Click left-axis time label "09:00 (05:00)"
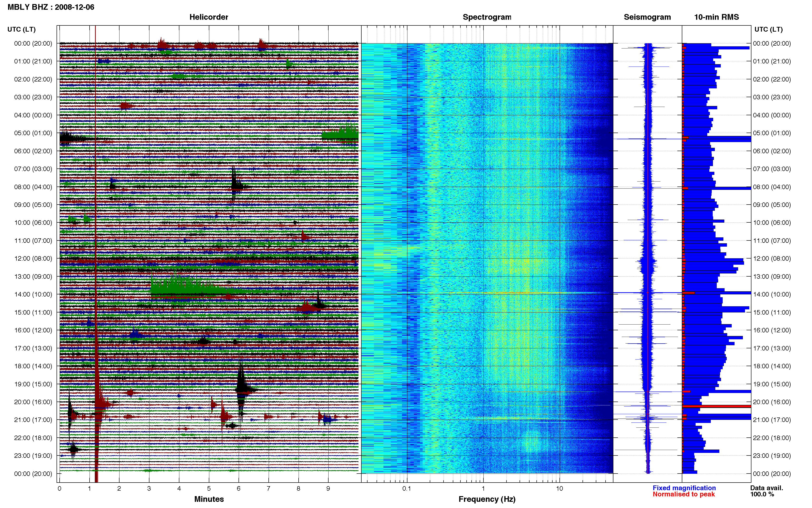812x508 pixels. 33,205
